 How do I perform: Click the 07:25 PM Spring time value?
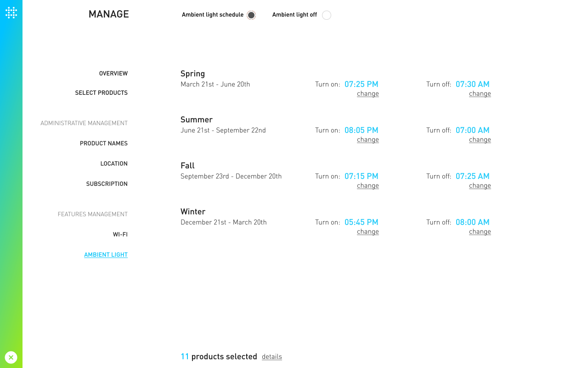pos(362,84)
